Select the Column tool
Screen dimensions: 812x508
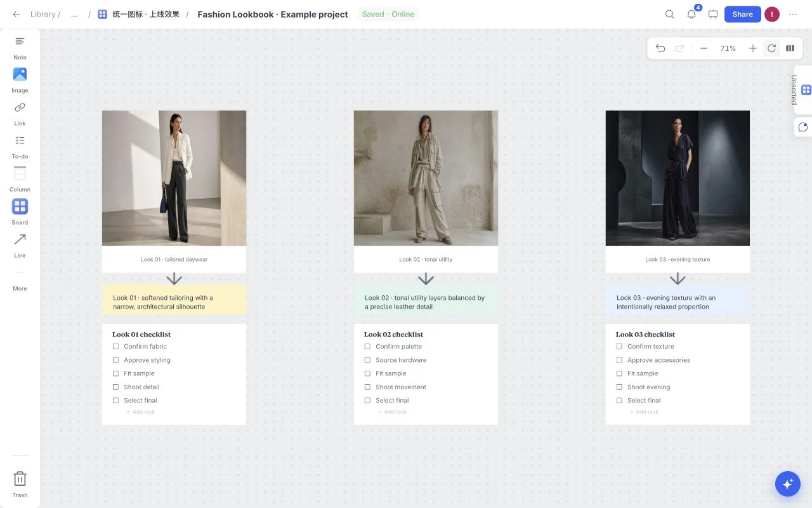(x=20, y=179)
